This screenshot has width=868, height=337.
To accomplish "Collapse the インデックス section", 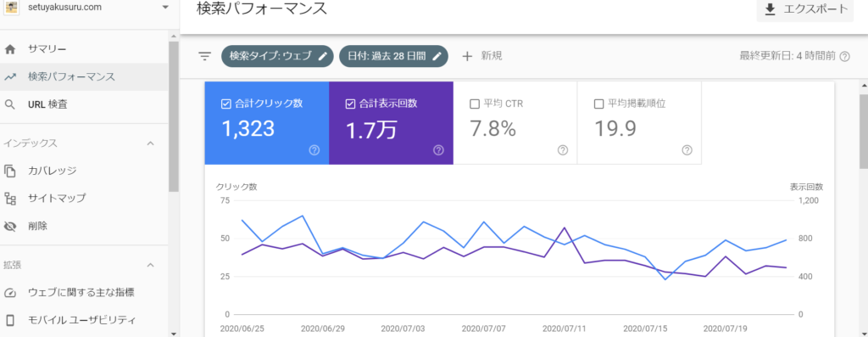I will (x=150, y=143).
